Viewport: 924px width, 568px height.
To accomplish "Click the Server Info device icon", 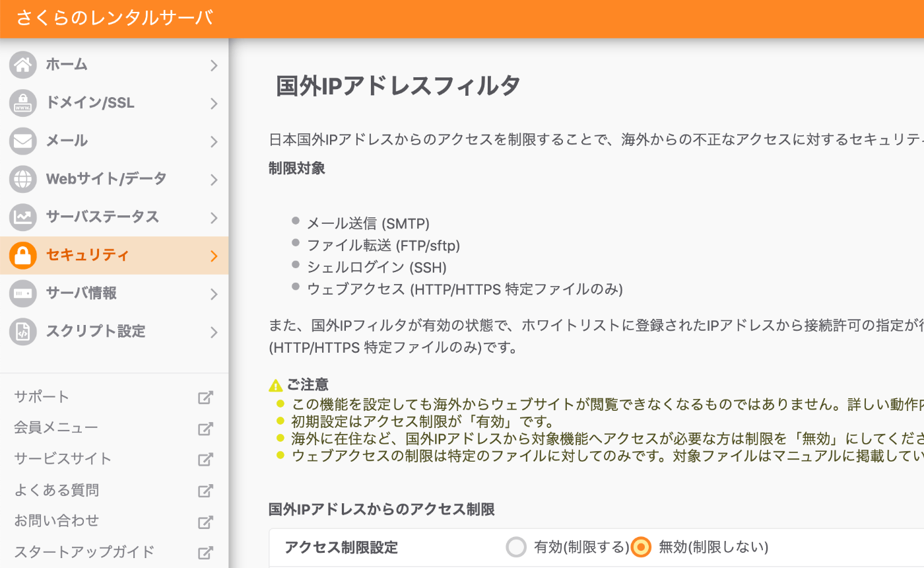I will tap(23, 293).
